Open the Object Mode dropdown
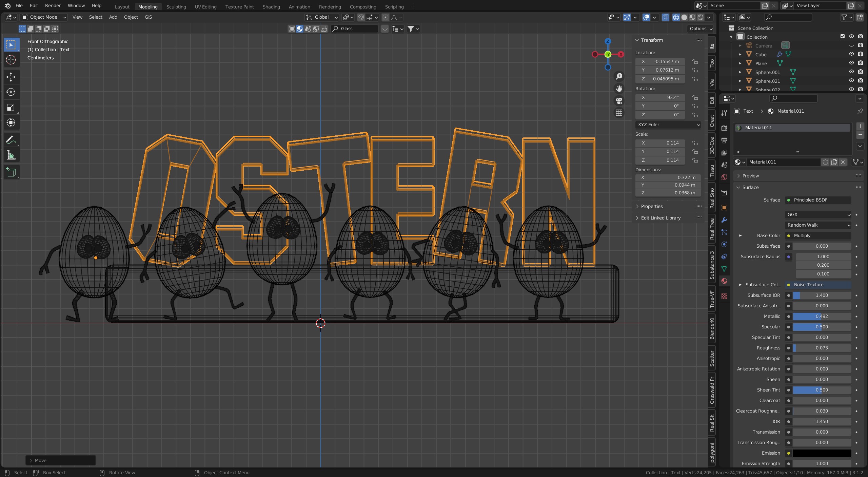The image size is (868, 477). (43, 17)
